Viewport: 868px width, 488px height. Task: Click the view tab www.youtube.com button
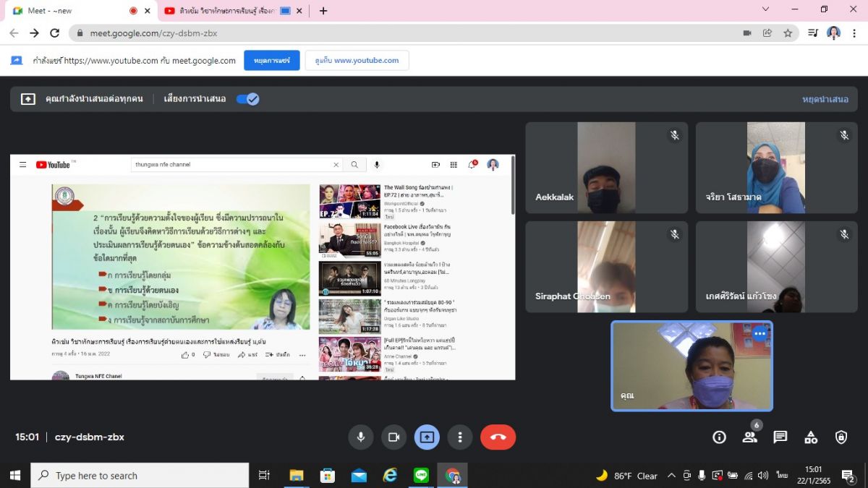click(x=357, y=61)
